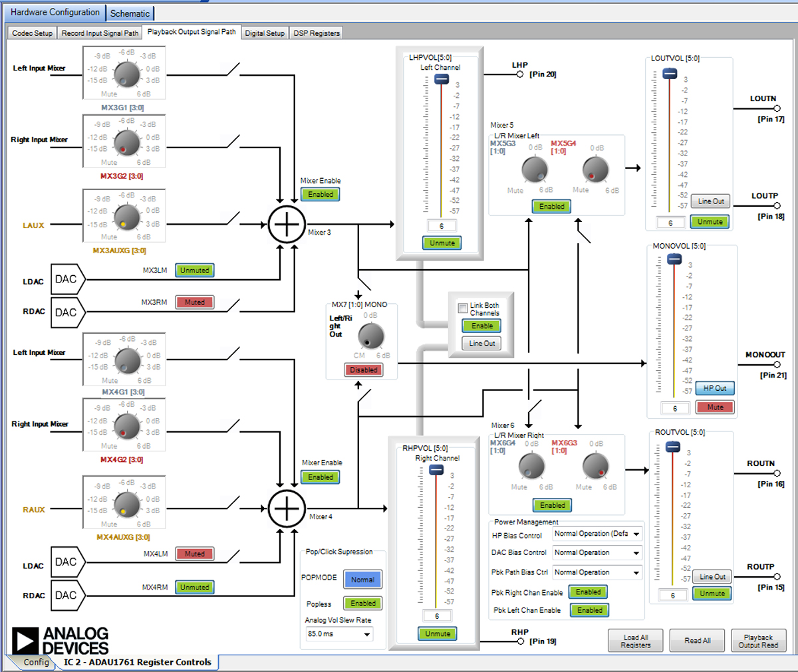
Task: Click the Mixer 3 summing node symbol
Action: click(x=287, y=225)
